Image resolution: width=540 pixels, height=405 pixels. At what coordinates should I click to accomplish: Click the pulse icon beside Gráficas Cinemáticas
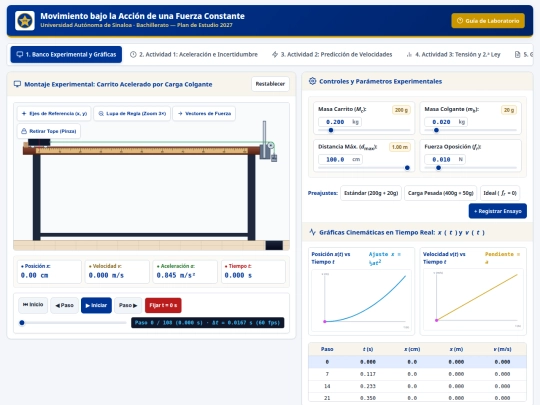click(312, 232)
